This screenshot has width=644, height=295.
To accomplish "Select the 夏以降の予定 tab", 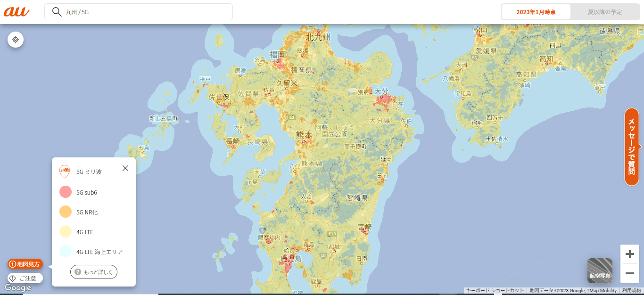I will (x=604, y=12).
